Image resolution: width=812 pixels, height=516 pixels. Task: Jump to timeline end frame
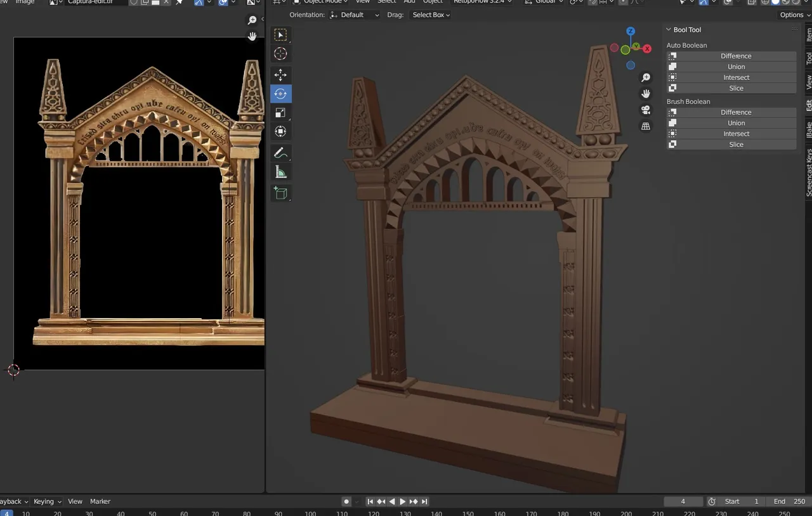(424, 501)
